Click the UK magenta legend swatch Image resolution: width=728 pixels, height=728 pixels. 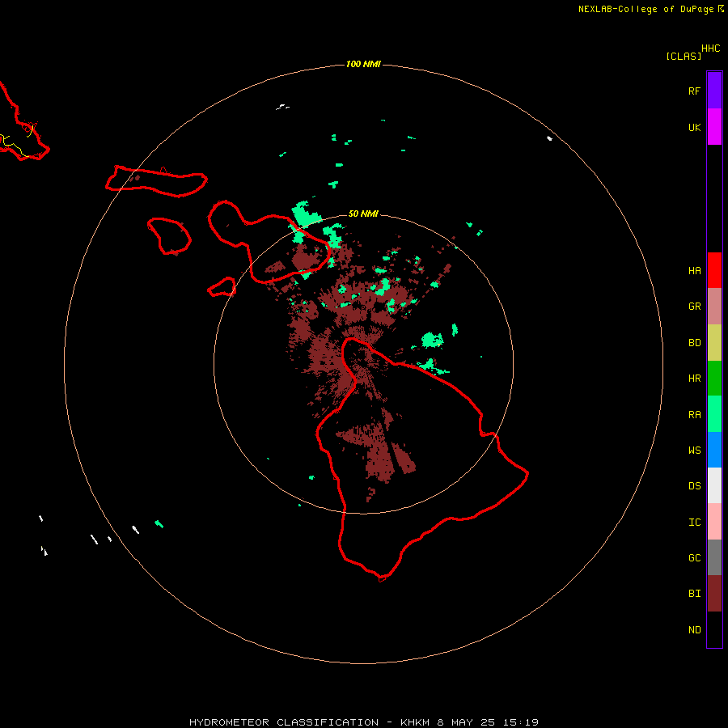pyautogui.click(x=714, y=126)
